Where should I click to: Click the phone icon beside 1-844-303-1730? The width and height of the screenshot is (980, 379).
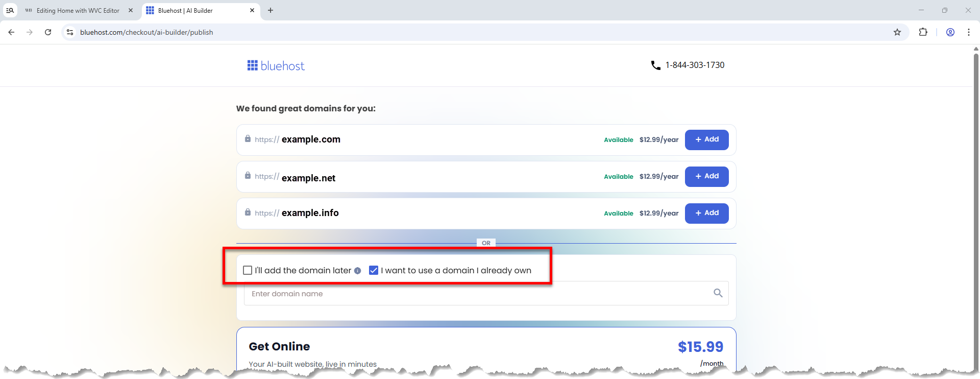click(x=656, y=65)
